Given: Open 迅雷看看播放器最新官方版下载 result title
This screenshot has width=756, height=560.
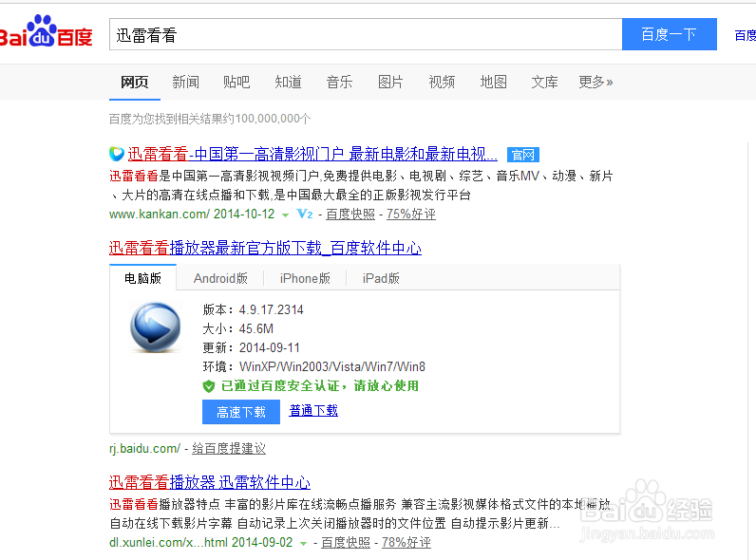Looking at the screenshot, I should (x=265, y=248).
